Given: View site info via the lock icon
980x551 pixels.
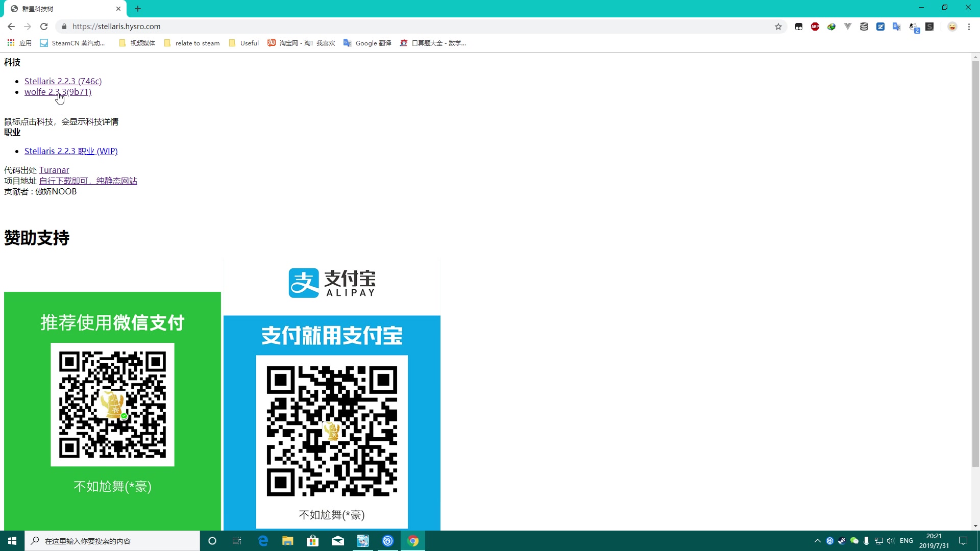Looking at the screenshot, I should (x=64, y=27).
